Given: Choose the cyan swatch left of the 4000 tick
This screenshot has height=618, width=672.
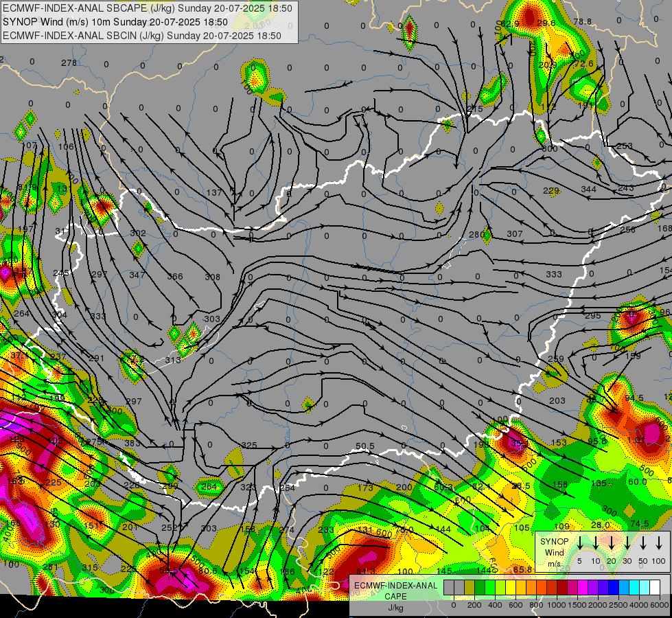Looking at the screenshot, I should [634, 588].
